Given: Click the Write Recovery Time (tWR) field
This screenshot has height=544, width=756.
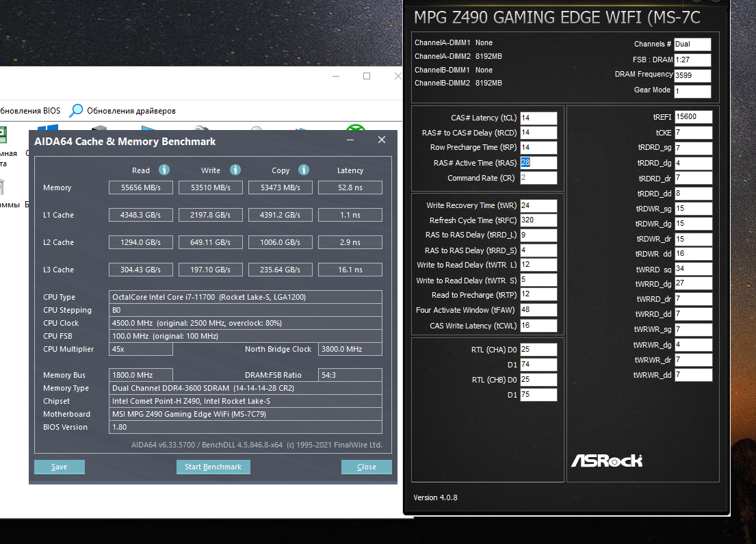Looking at the screenshot, I should tap(538, 206).
